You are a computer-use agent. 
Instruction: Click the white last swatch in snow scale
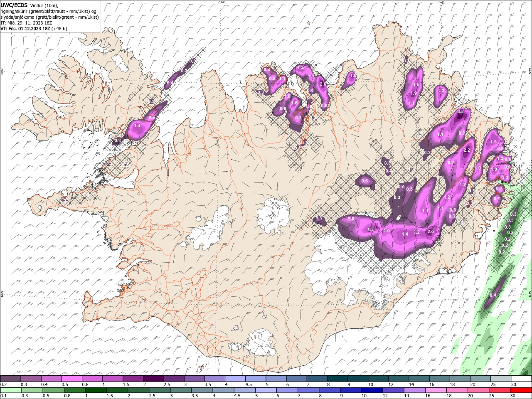(x=521, y=379)
